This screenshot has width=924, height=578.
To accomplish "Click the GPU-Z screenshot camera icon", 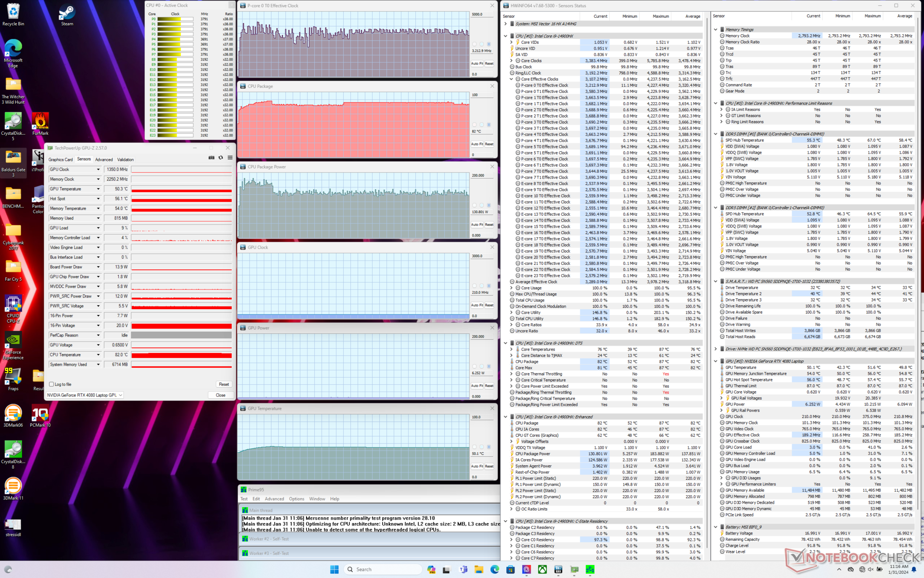I will point(211,158).
